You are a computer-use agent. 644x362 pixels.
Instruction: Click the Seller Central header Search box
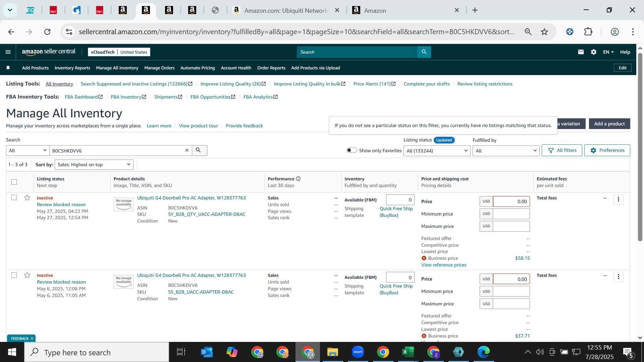click(x=357, y=52)
